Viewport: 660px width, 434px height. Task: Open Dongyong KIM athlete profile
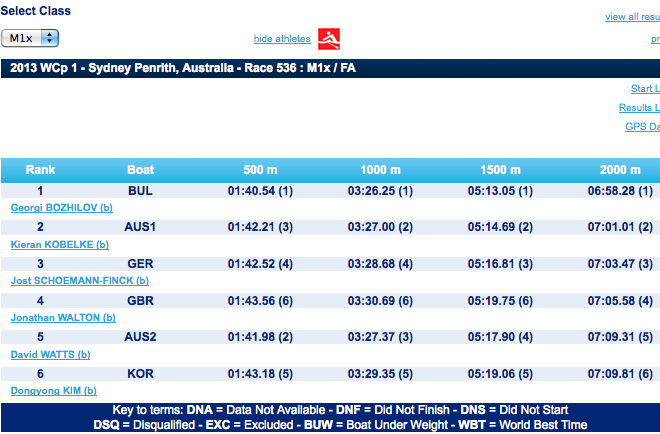pos(55,391)
